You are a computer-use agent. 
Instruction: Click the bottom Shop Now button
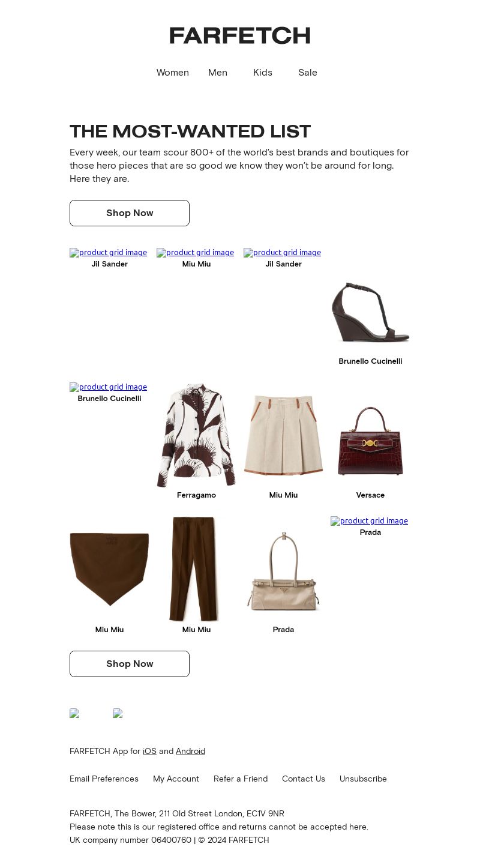130,664
